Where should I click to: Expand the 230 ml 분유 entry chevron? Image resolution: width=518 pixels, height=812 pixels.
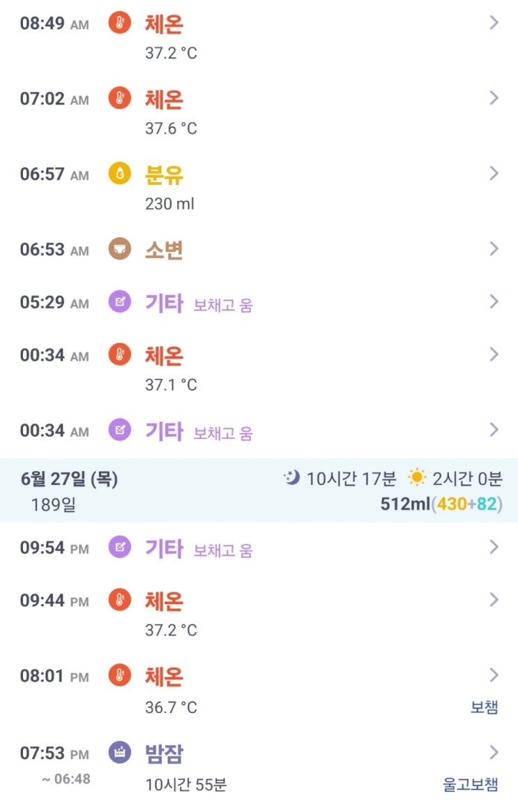tap(494, 174)
